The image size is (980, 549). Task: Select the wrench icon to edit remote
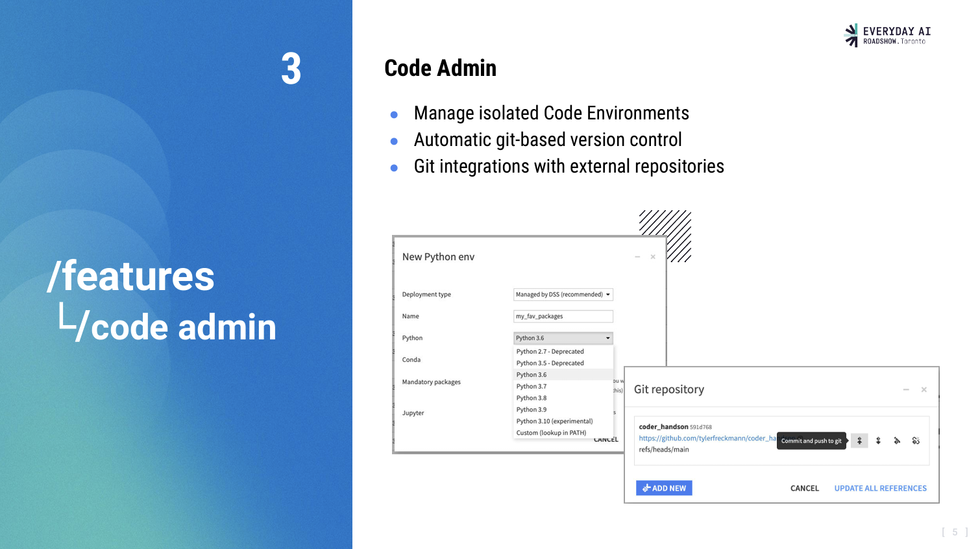pyautogui.click(x=898, y=441)
